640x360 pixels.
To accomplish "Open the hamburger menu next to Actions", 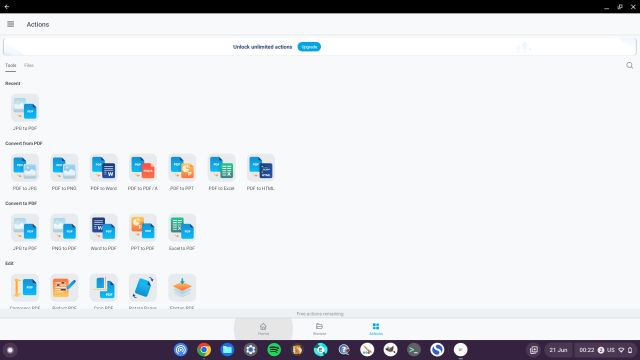I will (11, 24).
